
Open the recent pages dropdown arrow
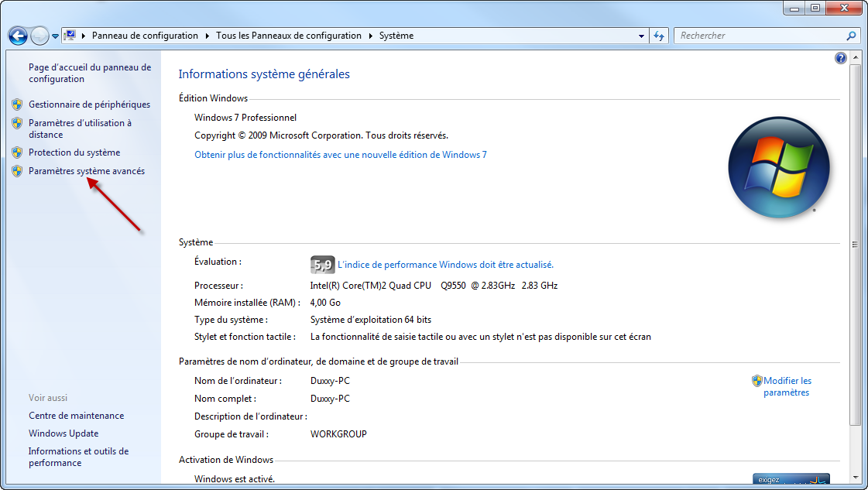(55, 36)
